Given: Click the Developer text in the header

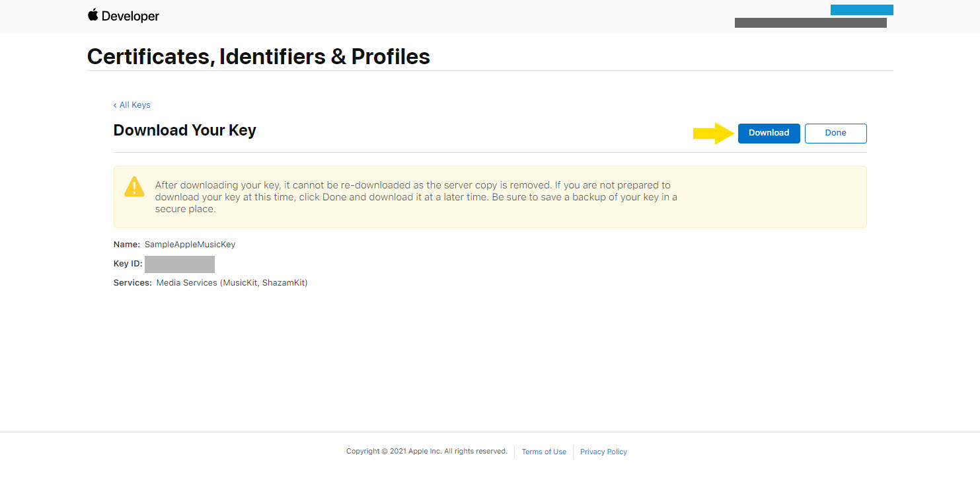Looking at the screenshot, I should pyautogui.click(x=130, y=16).
